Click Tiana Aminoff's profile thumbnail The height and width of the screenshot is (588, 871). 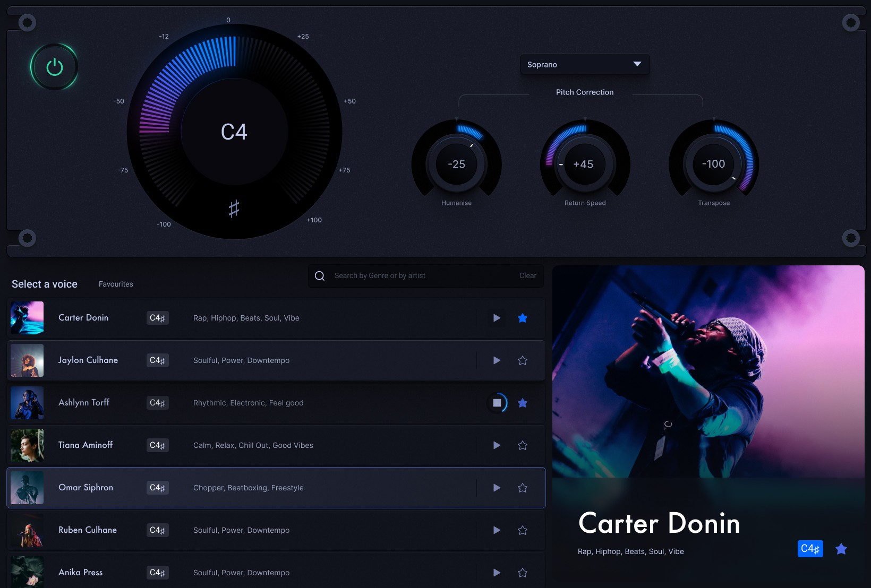pyautogui.click(x=27, y=445)
